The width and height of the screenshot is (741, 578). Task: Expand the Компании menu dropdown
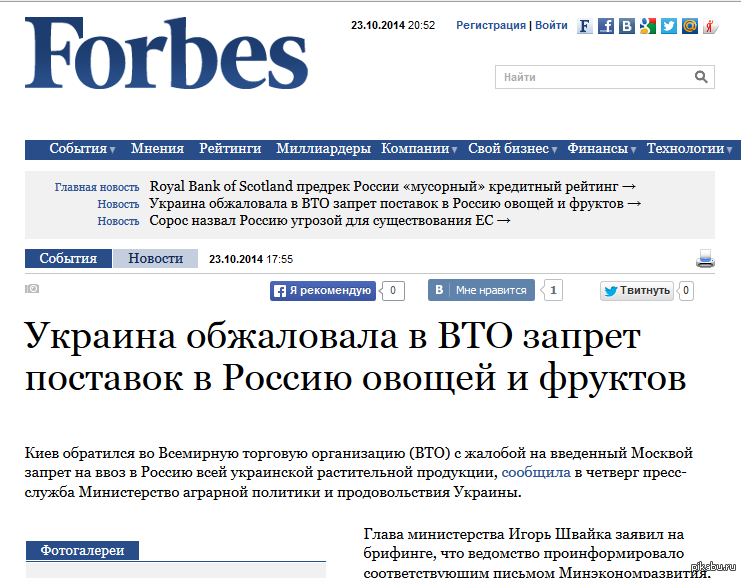tap(419, 149)
